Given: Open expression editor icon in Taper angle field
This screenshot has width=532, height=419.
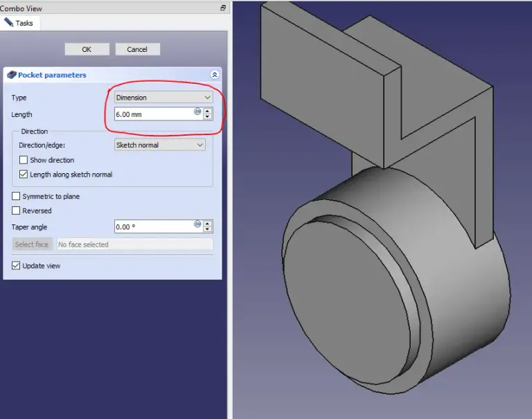Looking at the screenshot, I should [x=197, y=224].
